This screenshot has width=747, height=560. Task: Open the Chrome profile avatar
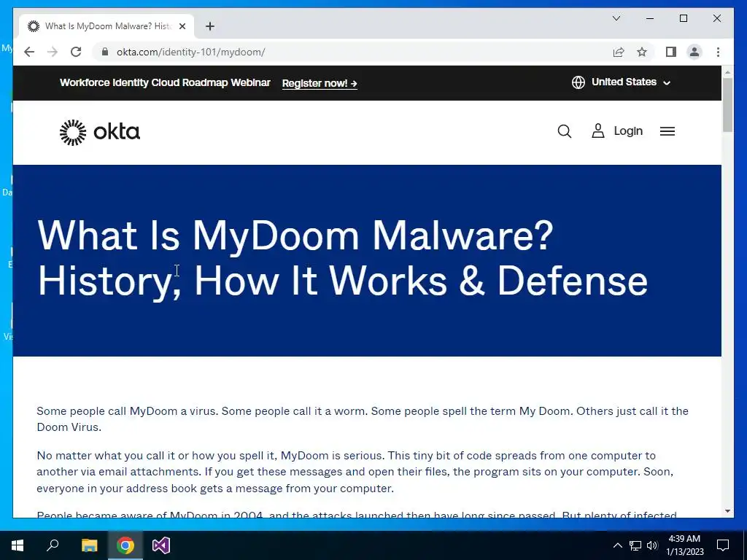694,52
